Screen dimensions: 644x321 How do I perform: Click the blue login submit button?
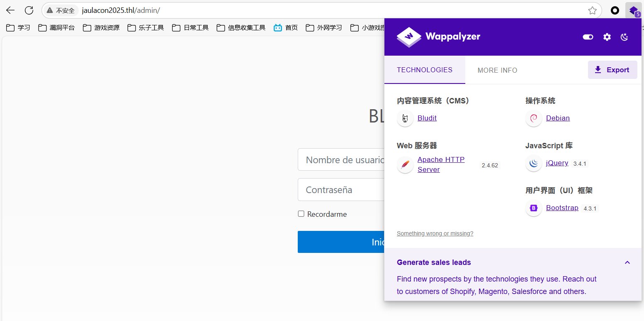click(x=341, y=242)
